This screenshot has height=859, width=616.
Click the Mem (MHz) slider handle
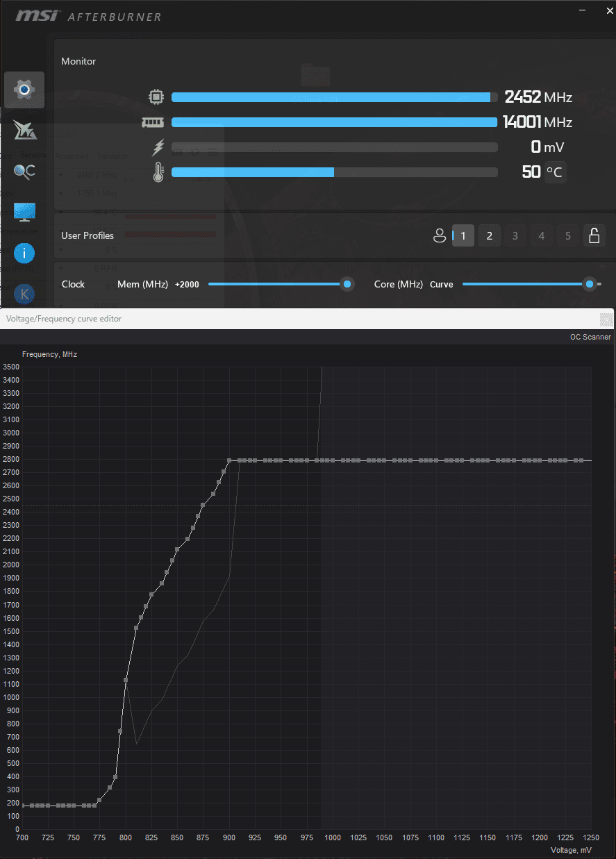tap(347, 284)
